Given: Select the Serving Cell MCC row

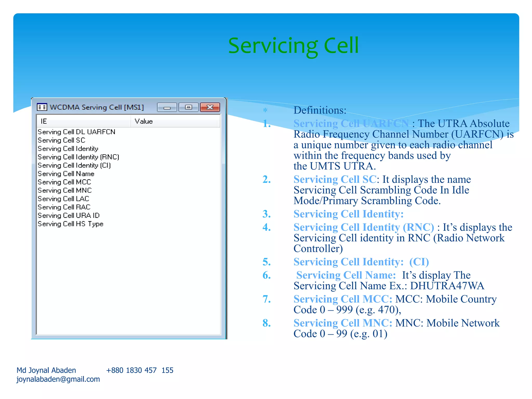Looking at the screenshot, I should [64, 182].
